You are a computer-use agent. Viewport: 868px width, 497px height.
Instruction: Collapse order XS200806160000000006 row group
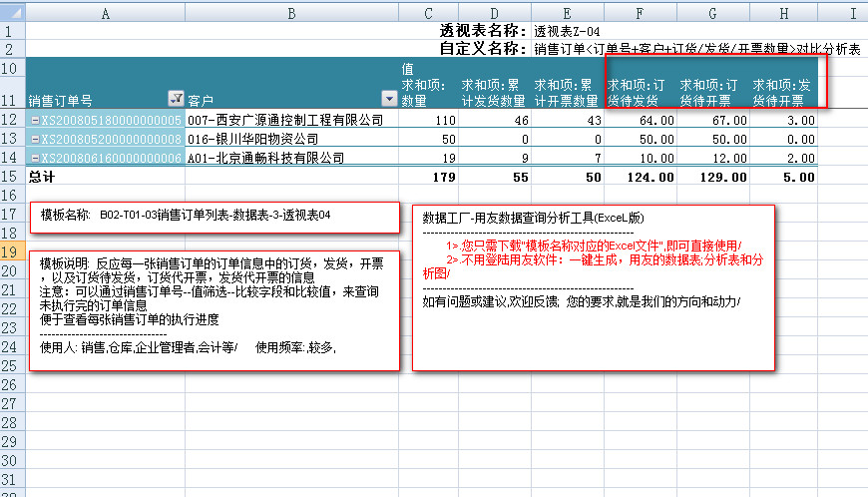[x=35, y=158]
